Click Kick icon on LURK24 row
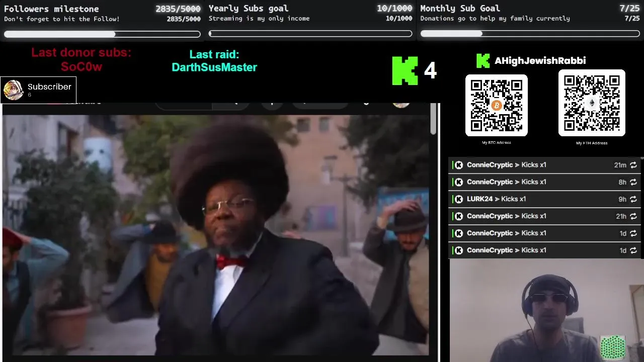 459,199
